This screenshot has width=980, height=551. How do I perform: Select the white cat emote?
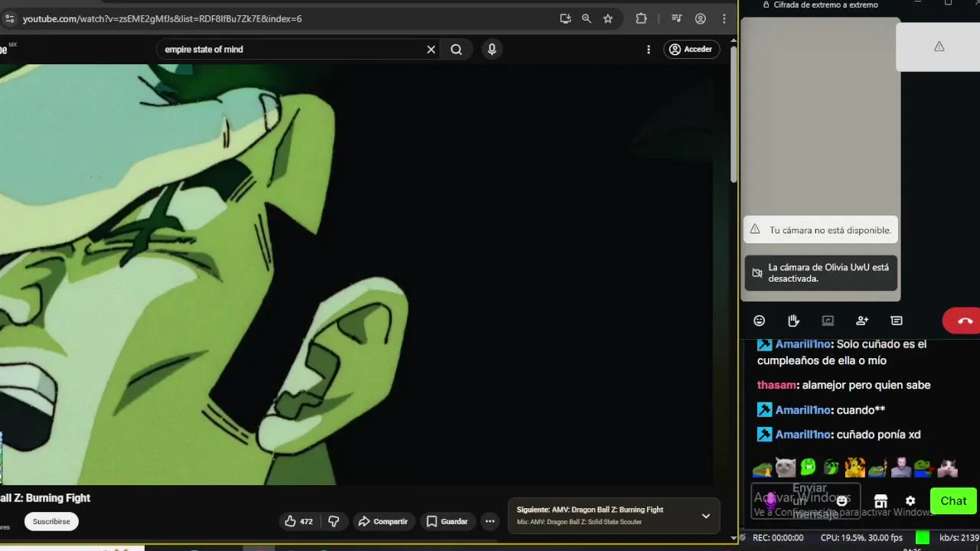pos(786,467)
